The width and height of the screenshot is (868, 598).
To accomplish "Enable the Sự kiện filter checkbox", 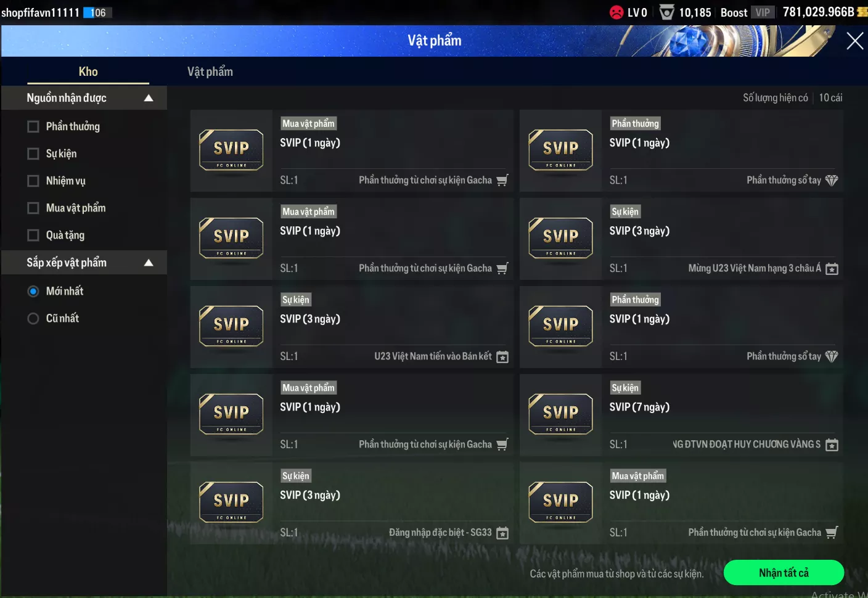I will [33, 154].
